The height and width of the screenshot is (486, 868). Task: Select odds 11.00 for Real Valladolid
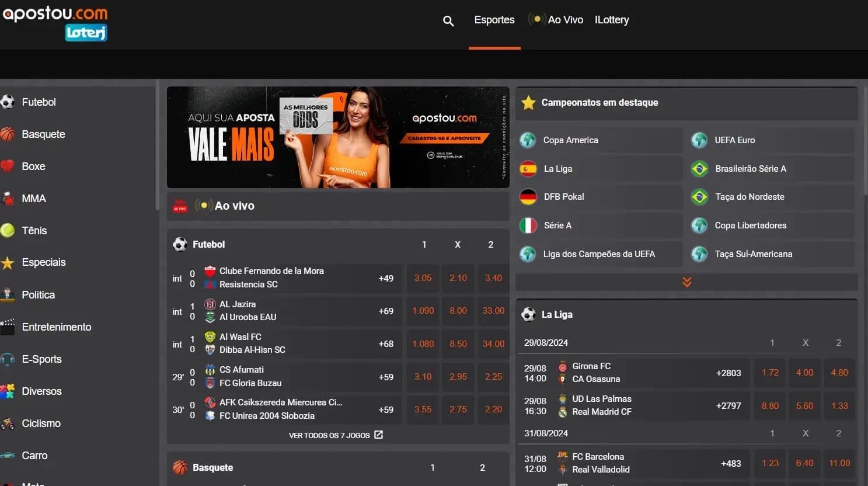(839, 463)
